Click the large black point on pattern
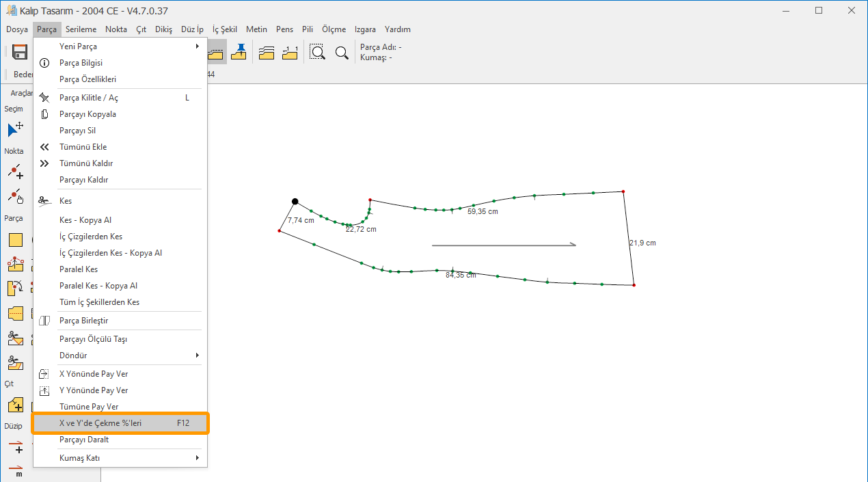This screenshot has height=482, width=868. 295,202
